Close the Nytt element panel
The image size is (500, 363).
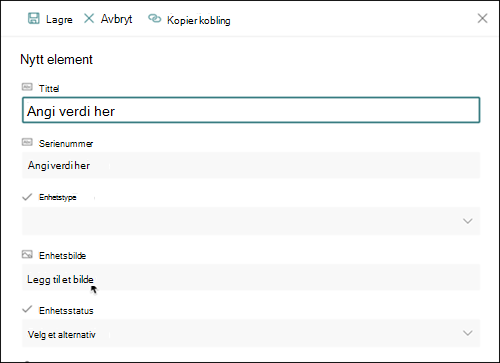482,18
